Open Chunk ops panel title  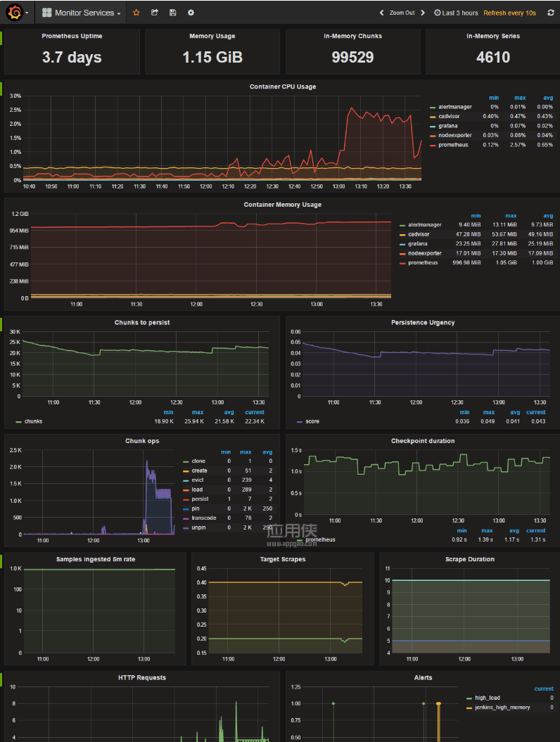tap(142, 440)
